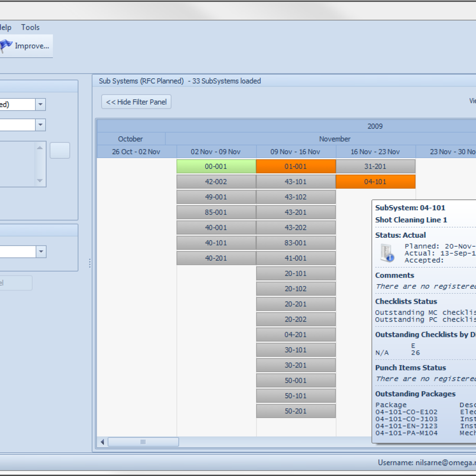
Task: Select the 43-101 subsystem block
Action: pos(296,182)
